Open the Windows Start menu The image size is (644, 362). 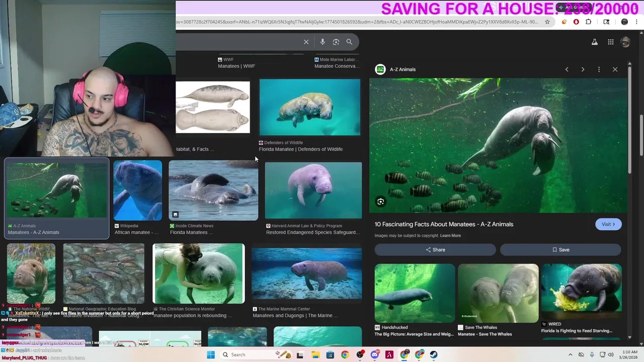pyautogui.click(x=211, y=354)
